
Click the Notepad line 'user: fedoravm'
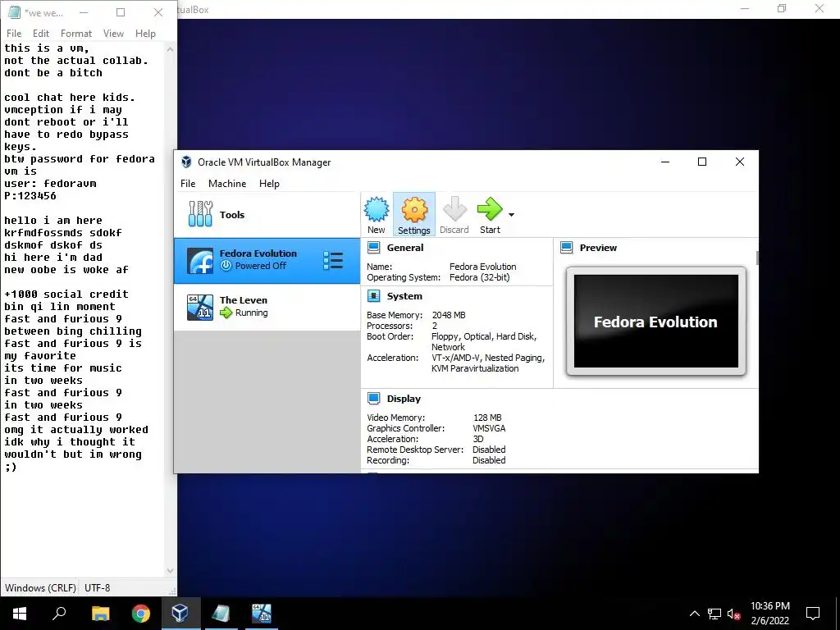(x=50, y=183)
